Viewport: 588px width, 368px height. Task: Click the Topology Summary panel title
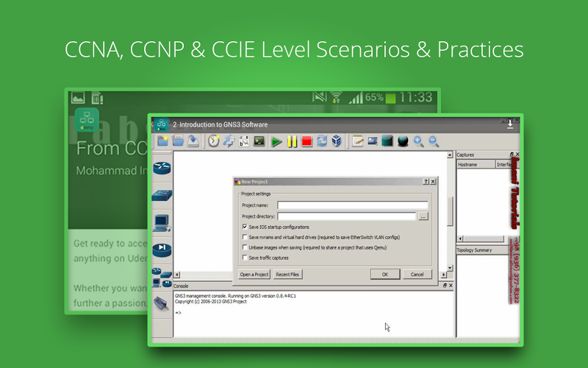pos(474,250)
